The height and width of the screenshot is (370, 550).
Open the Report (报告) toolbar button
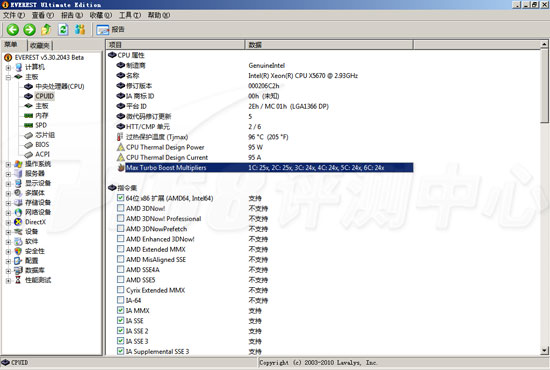pos(110,30)
